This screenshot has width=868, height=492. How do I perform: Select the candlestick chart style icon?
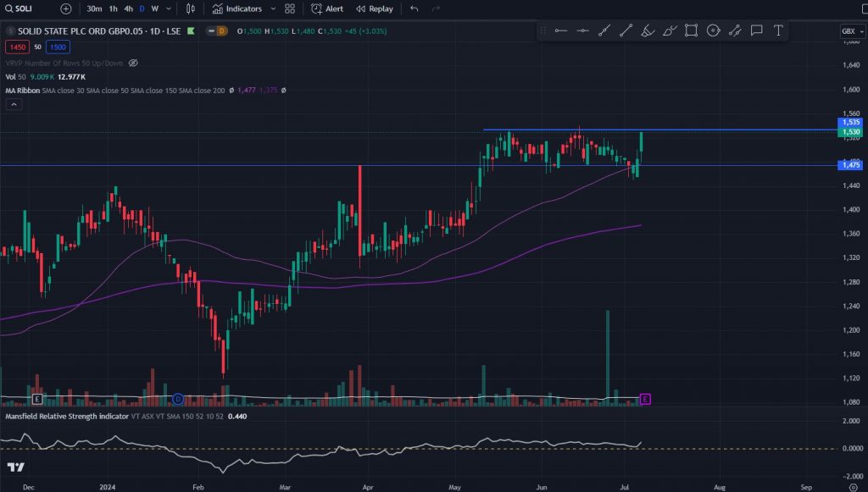[x=190, y=8]
